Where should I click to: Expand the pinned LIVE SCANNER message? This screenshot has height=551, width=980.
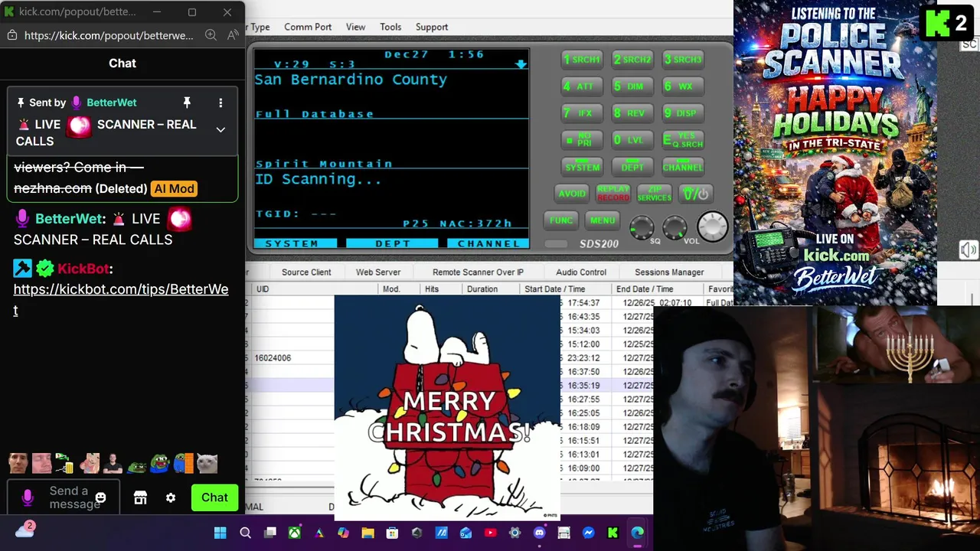220,130
